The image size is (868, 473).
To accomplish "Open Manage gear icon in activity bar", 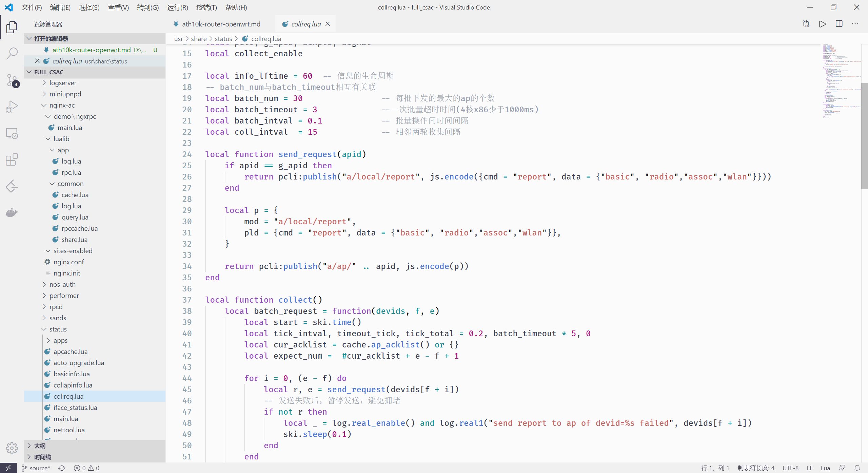I will [x=12, y=448].
